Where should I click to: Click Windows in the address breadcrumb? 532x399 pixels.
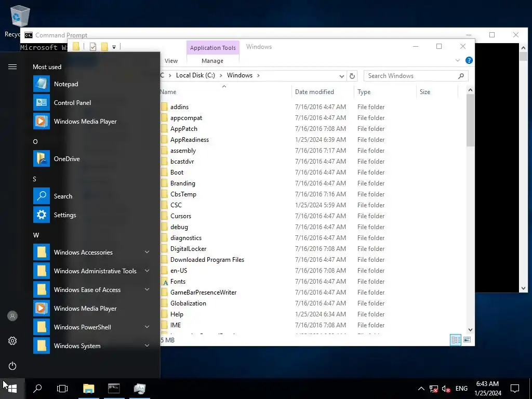240,75
